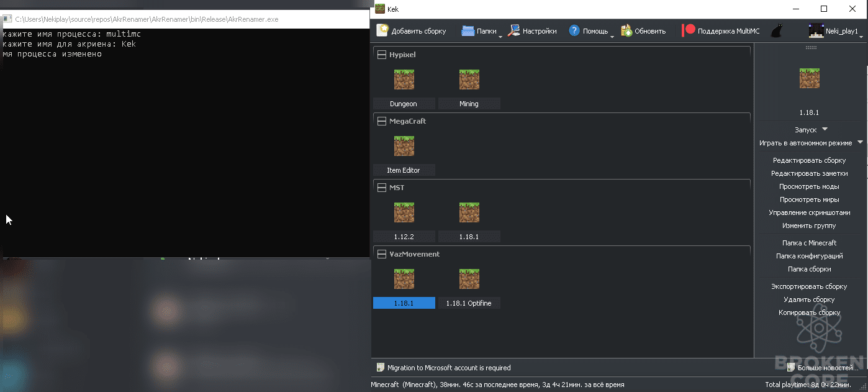Click Удалить сборку
This screenshot has width=868, height=392.
pyautogui.click(x=809, y=299)
